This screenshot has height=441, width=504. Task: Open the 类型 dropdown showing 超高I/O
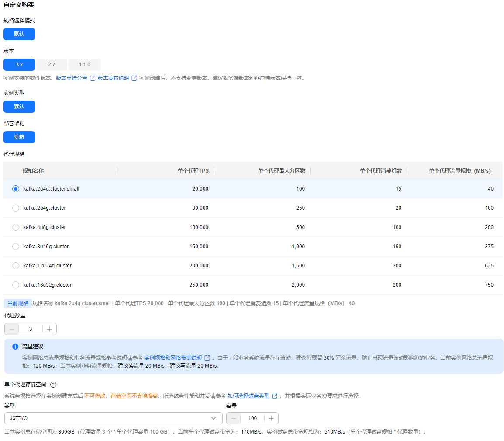114,418
